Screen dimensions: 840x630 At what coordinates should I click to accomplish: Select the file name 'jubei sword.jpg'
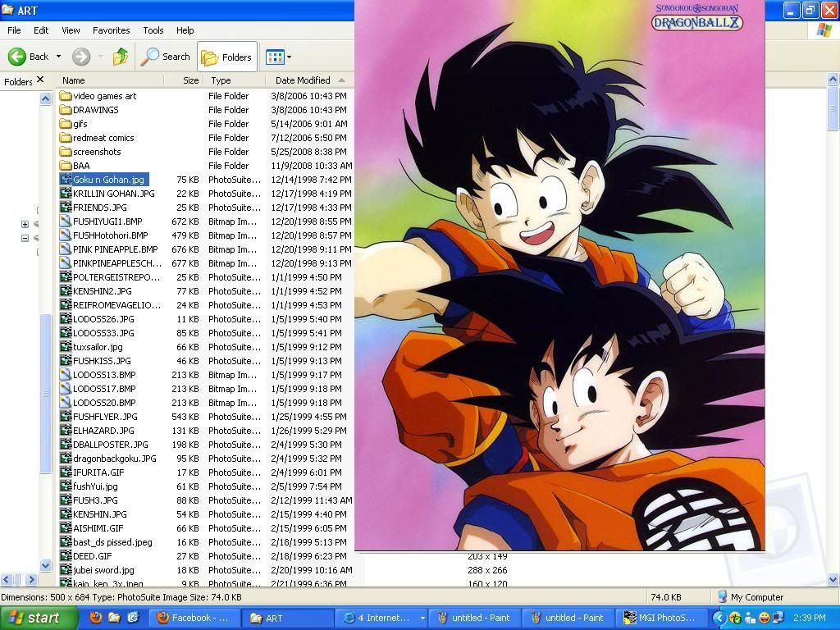click(103, 569)
